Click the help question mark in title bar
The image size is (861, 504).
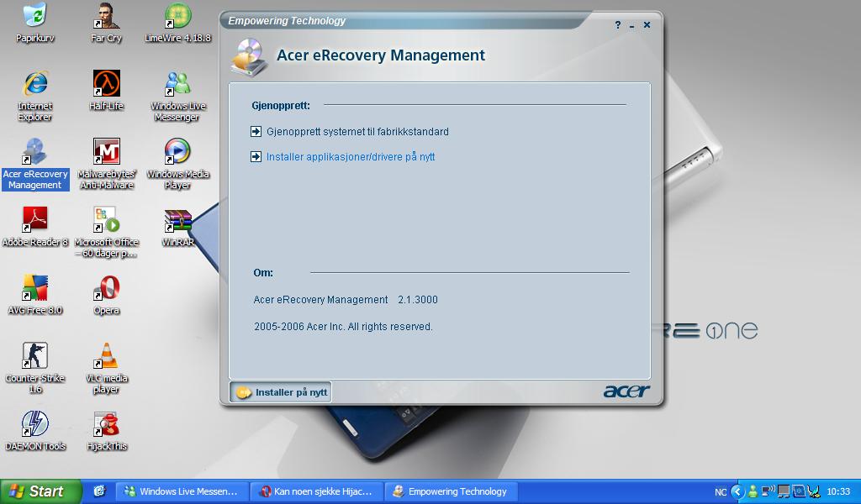[618, 24]
